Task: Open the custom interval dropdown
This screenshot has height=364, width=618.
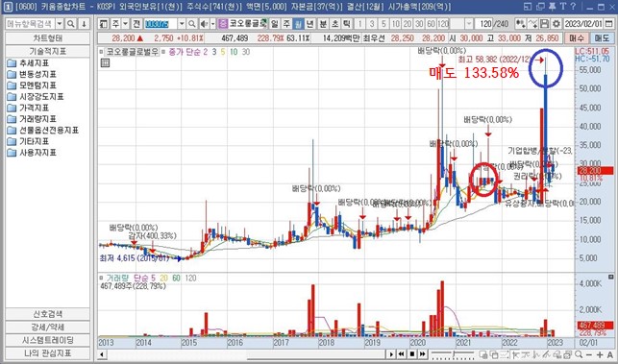Action: click(469, 24)
